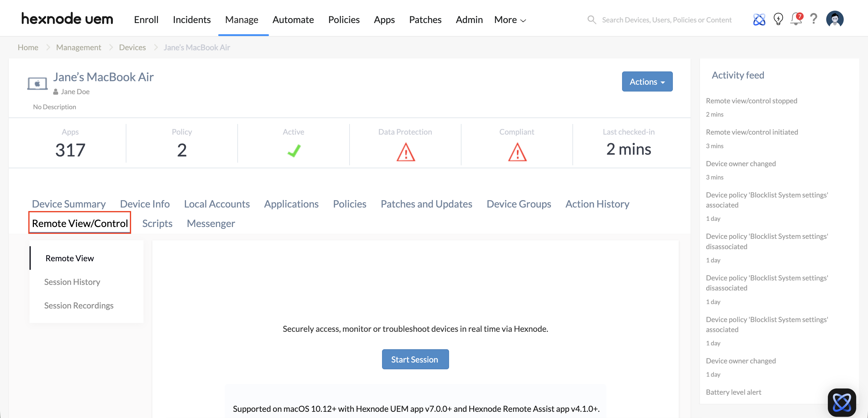This screenshot has height=418, width=868.
Task: Select Session Recordings in the sidebar
Action: pos(79,305)
